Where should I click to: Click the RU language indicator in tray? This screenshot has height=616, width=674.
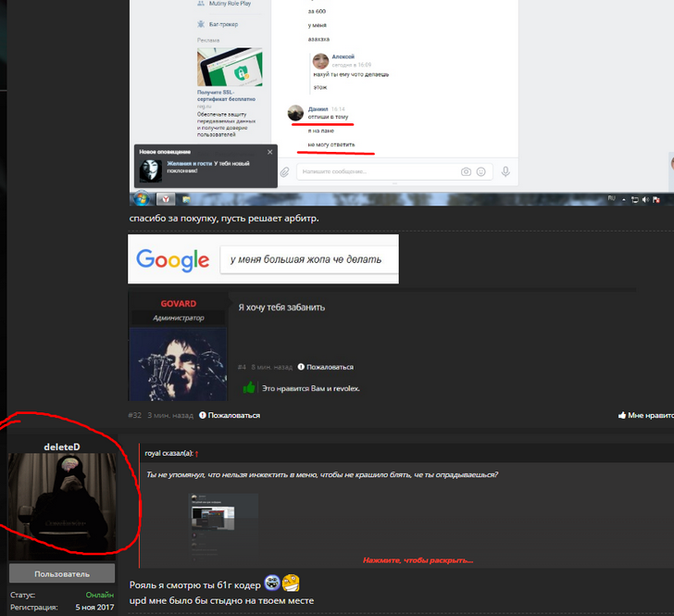[611, 198]
